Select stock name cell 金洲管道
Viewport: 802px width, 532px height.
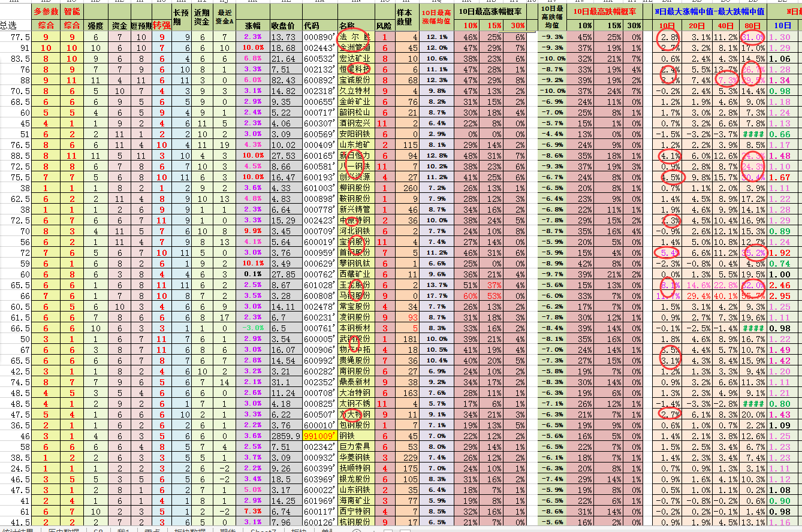click(x=355, y=47)
